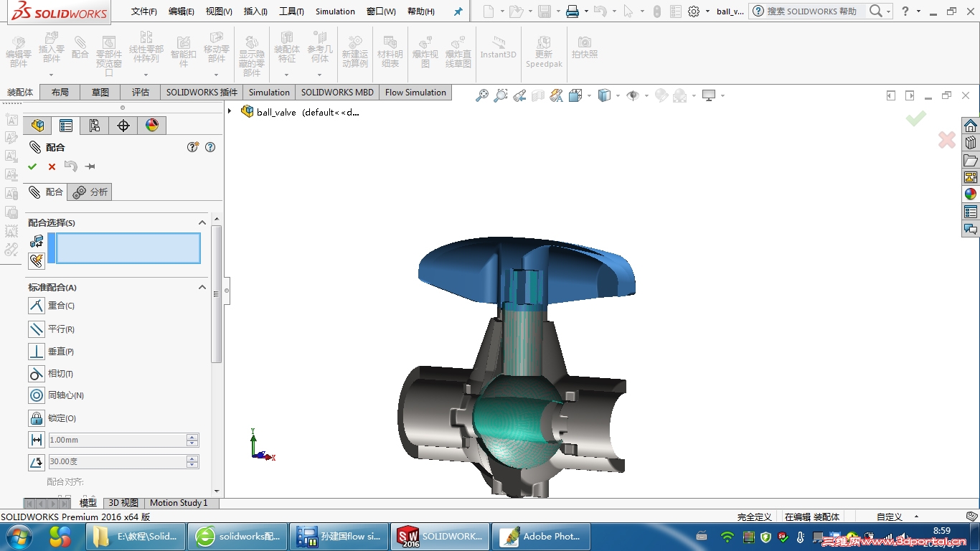Viewport: 980px width, 551px height.
Task: Collapse the 标准配合(A) section
Action: pos(202,288)
